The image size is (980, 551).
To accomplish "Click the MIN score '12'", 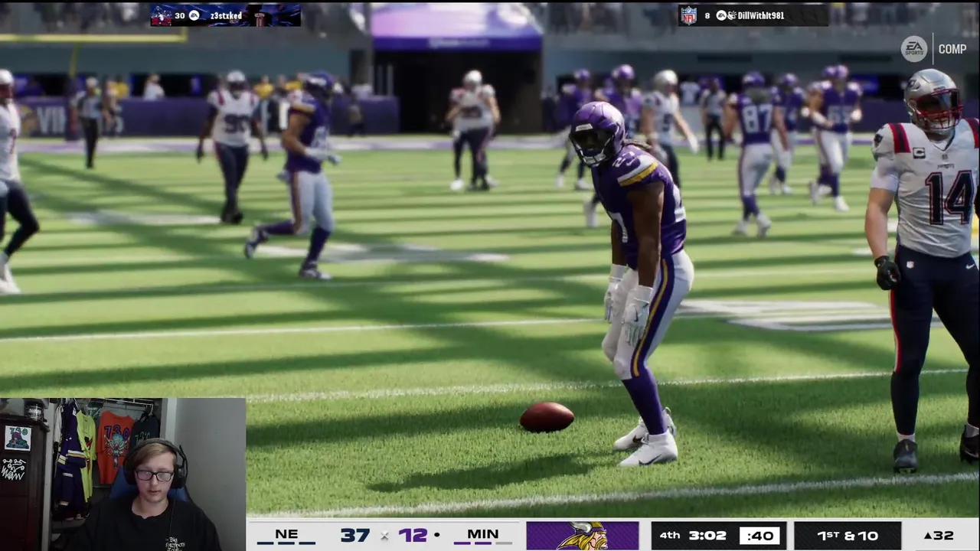I will click(412, 535).
